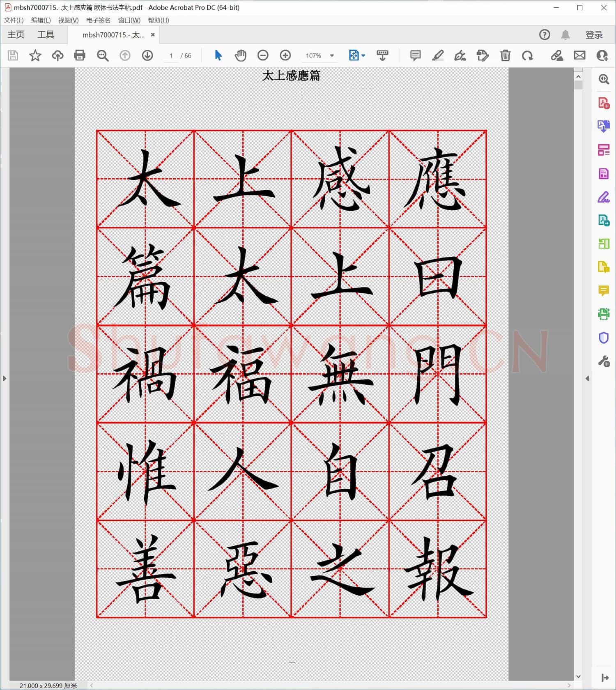Click the fit page icon
Image resolution: width=616 pixels, height=690 pixels.
[354, 55]
